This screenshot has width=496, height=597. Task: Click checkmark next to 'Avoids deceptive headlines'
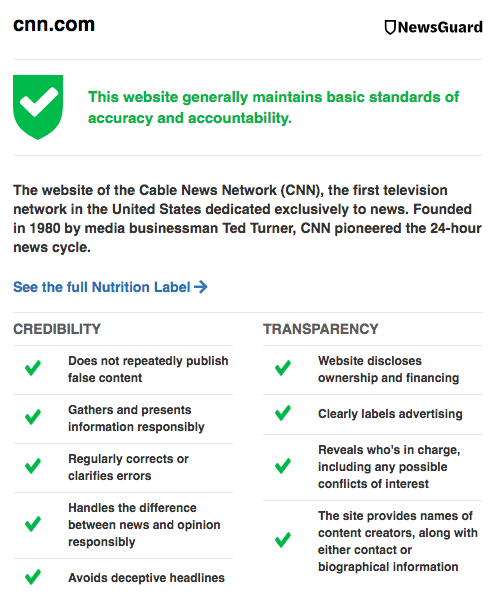click(33, 577)
